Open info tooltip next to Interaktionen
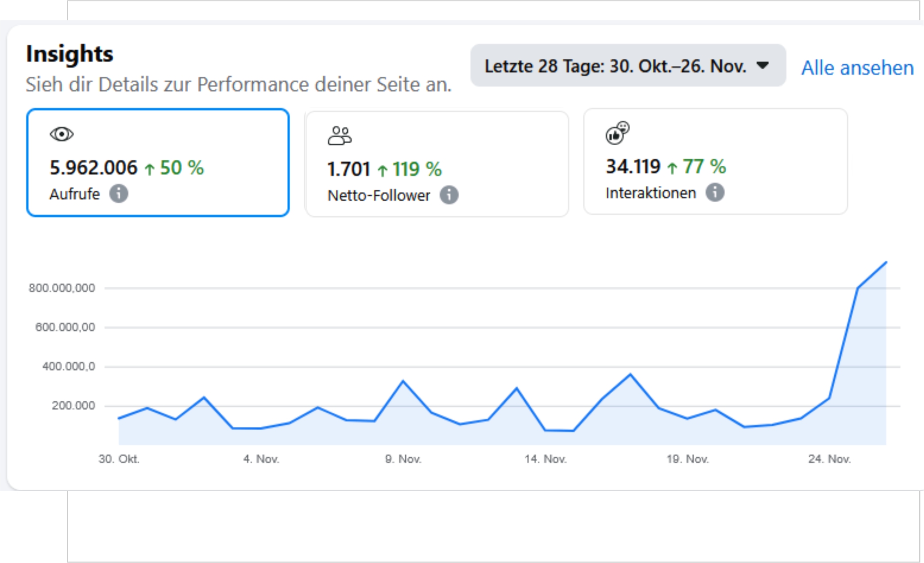The height and width of the screenshot is (563, 924). [x=715, y=193]
